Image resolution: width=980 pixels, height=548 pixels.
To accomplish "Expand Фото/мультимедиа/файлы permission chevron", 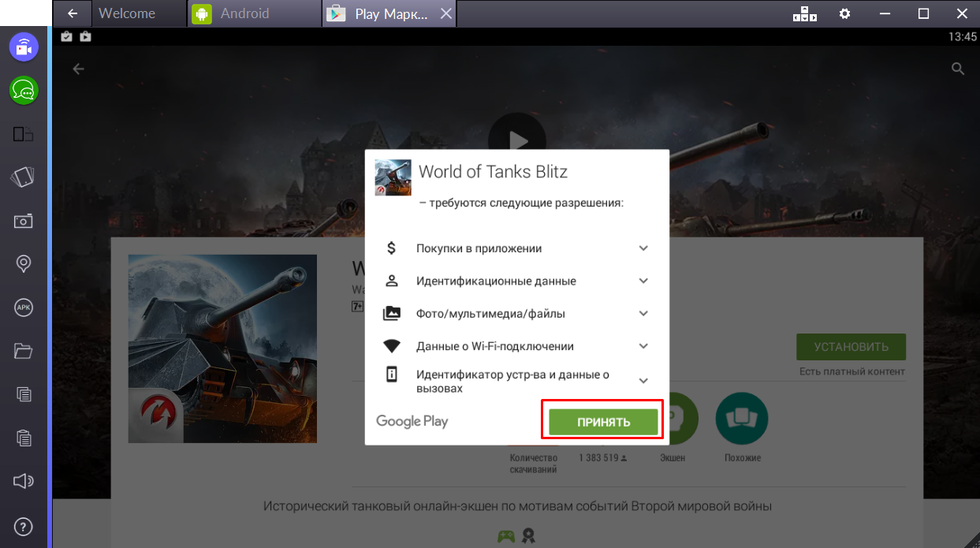I will pos(643,314).
